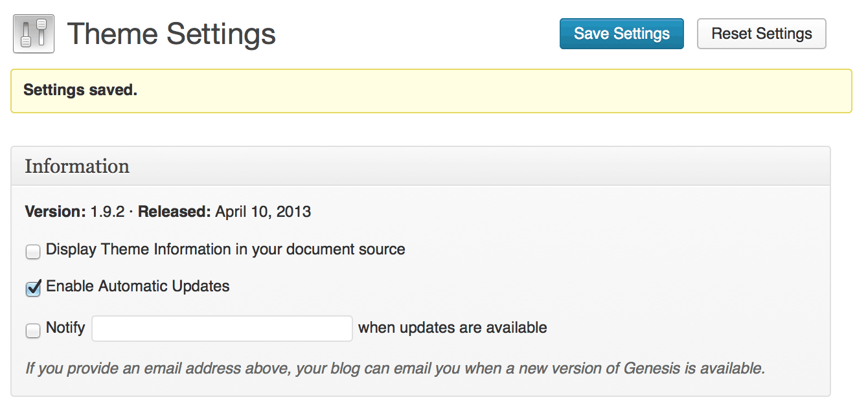Viewport: 868px width, 415px height.
Task: Check Display Theme Information checkbox
Action: click(x=33, y=252)
